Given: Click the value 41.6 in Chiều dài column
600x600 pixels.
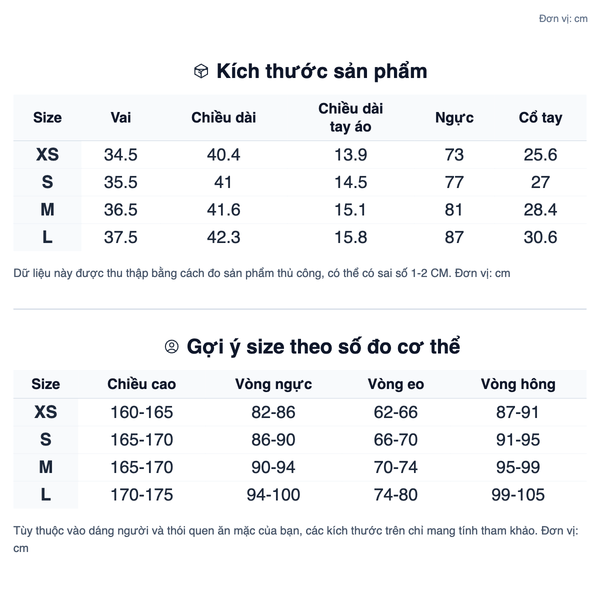Looking at the screenshot, I should pyautogui.click(x=223, y=210).
